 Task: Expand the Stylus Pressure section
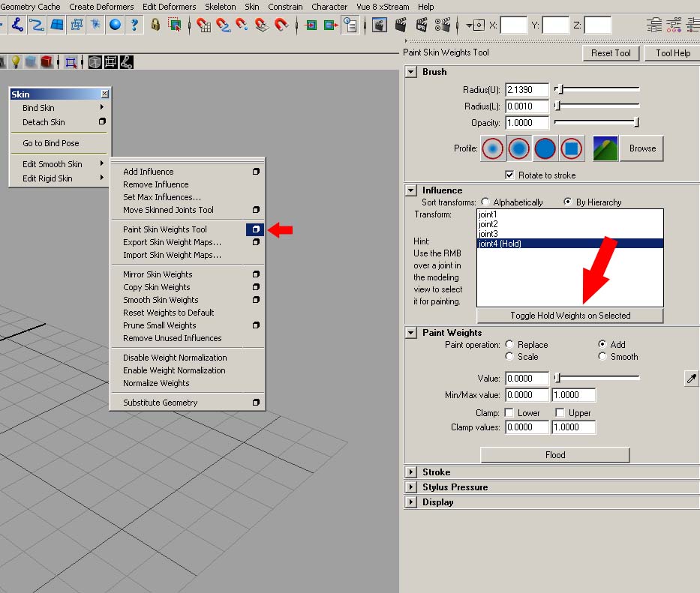[x=410, y=487]
